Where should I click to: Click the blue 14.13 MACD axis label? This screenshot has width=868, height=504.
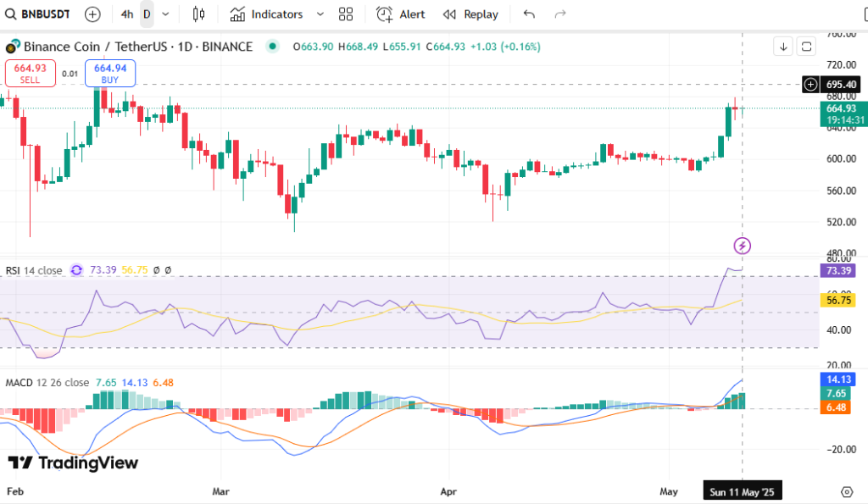838,379
